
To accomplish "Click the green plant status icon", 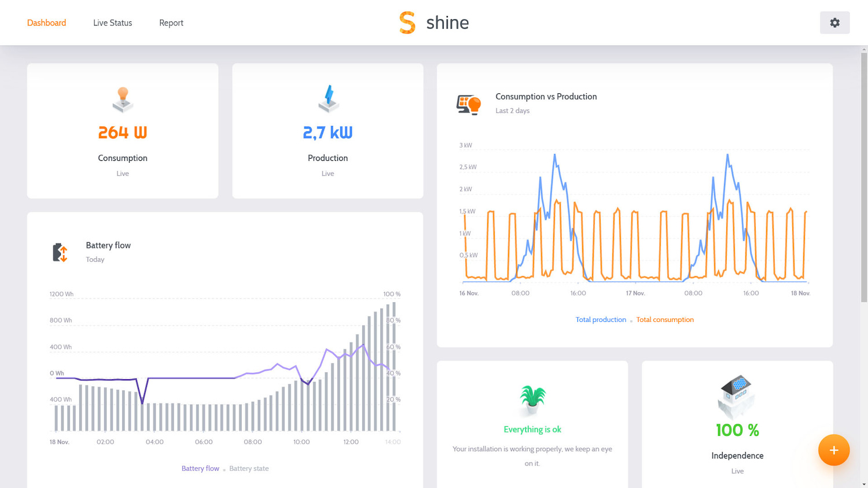I will 532,399.
